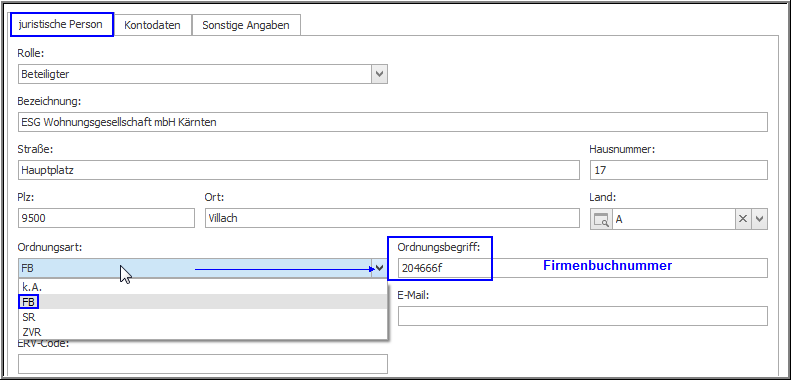This screenshot has width=791, height=380.
Task: Click the empty E-Mail input field
Action: click(x=583, y=316)
